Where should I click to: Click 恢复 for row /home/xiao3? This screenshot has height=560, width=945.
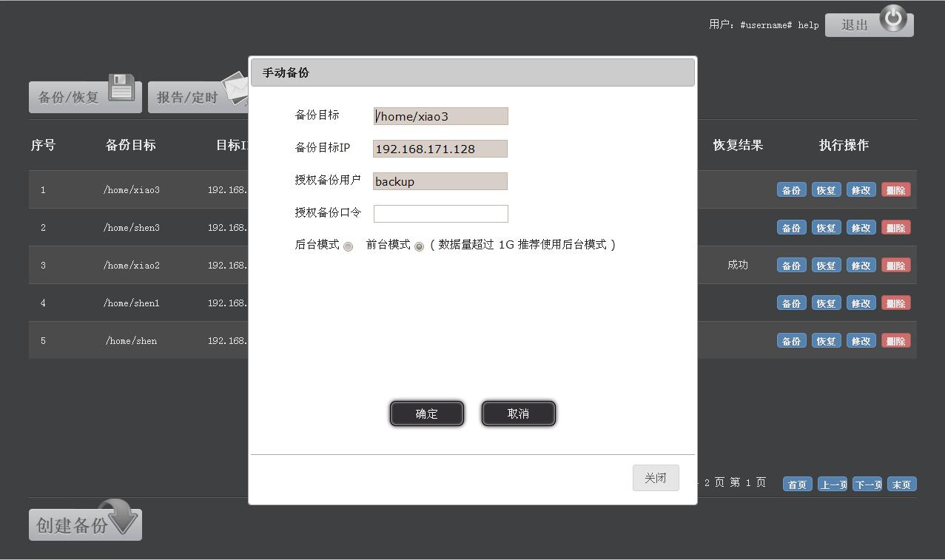[x=826, y=190]
